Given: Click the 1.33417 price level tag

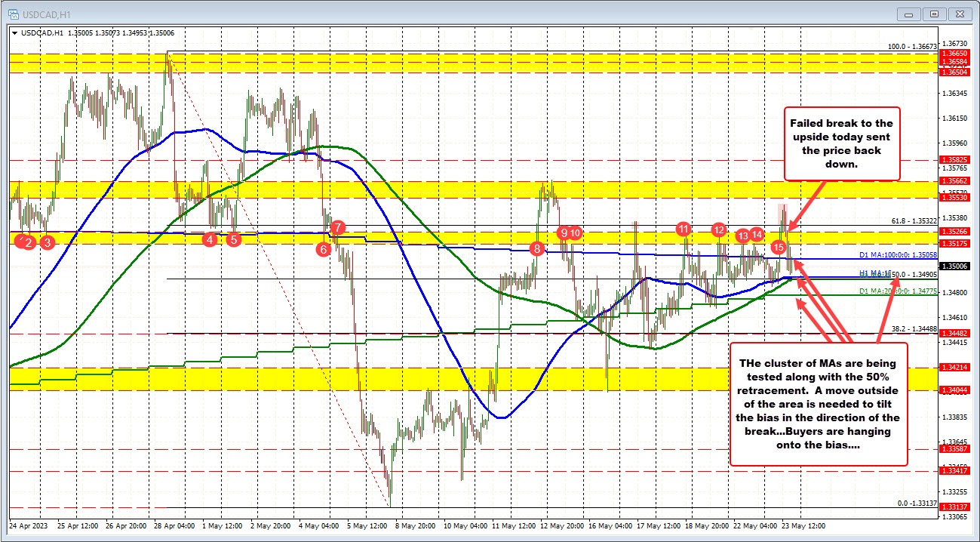Looking at the screenshot, I should click(x=954, y=471).
